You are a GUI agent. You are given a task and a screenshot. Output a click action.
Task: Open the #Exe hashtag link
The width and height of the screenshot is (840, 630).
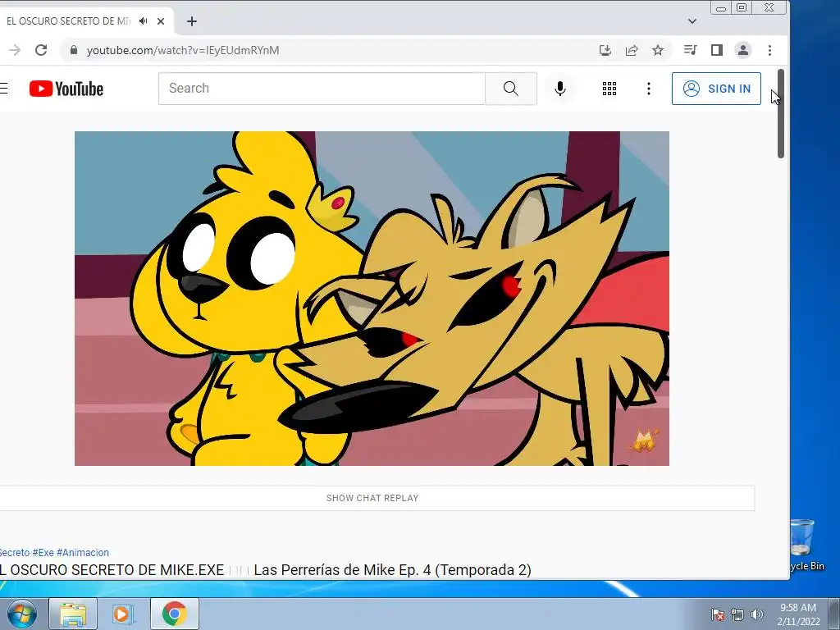click(43, 552)
